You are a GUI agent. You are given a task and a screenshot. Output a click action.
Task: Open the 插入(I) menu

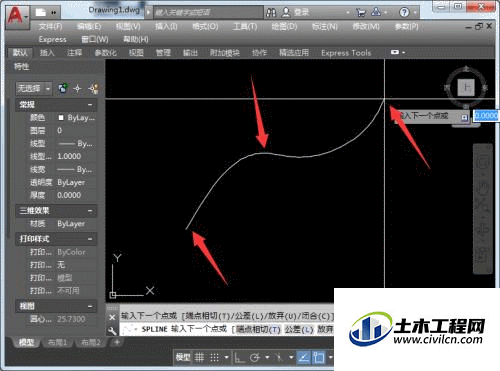(166, 26)
